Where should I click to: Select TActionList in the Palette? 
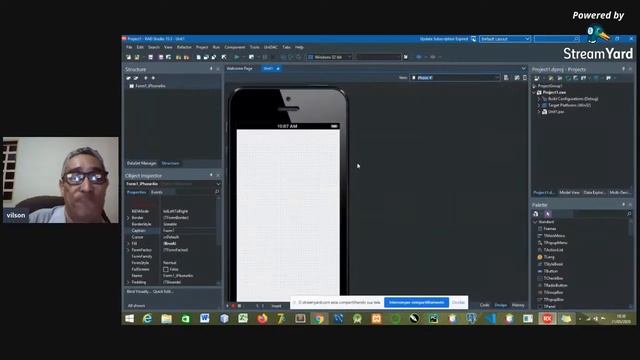click(x=553, y=250)
